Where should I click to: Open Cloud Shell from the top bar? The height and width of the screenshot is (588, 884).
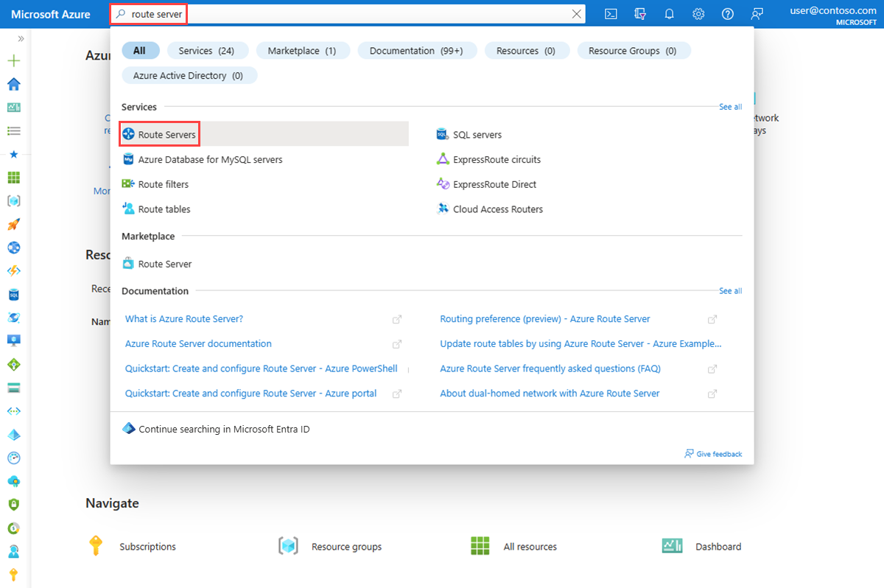pyautogui.click(x=610, y=14)
